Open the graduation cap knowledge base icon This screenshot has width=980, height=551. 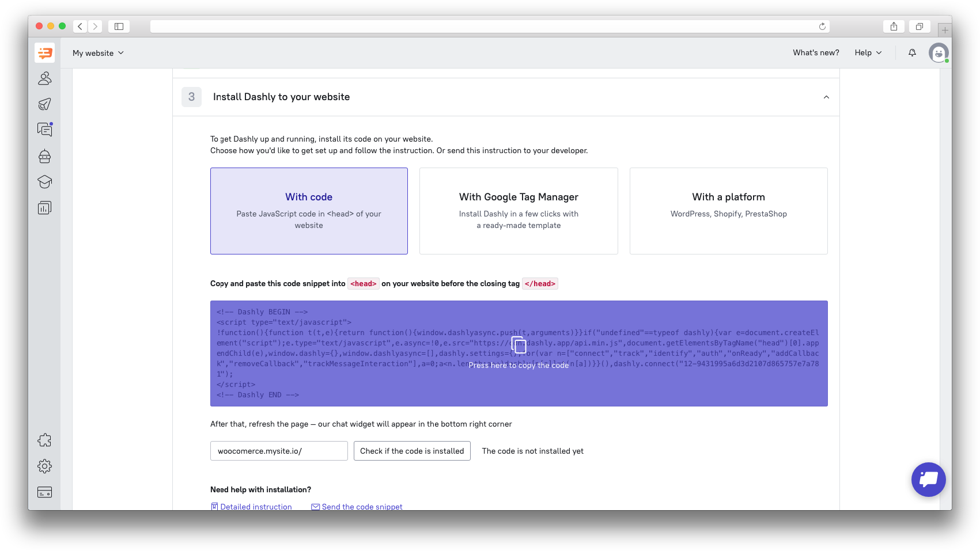(x=44, y=182)
